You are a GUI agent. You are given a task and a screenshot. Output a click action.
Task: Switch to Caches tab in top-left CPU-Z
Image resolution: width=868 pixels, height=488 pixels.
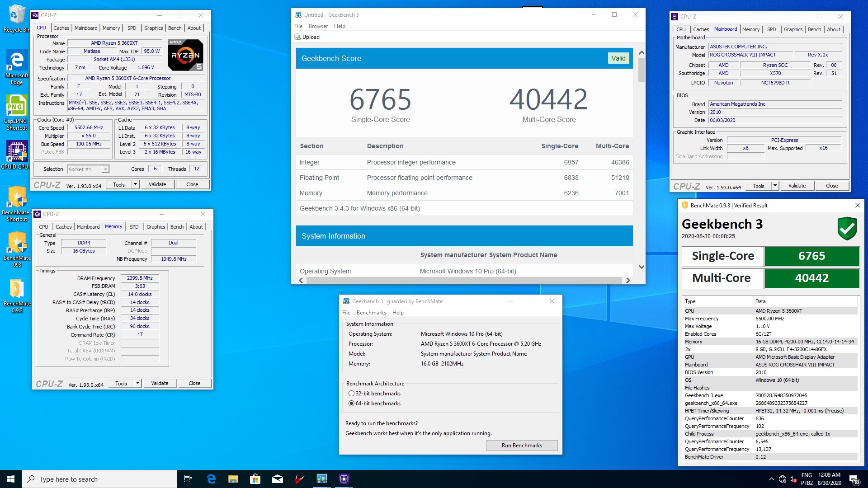[x=61, y=28]
